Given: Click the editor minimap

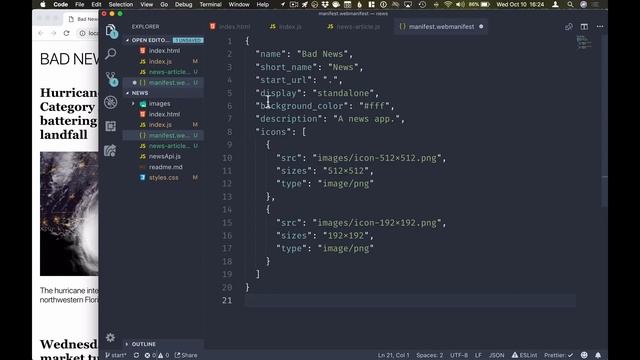Looking at the screenshot, I should coord(584,42).
